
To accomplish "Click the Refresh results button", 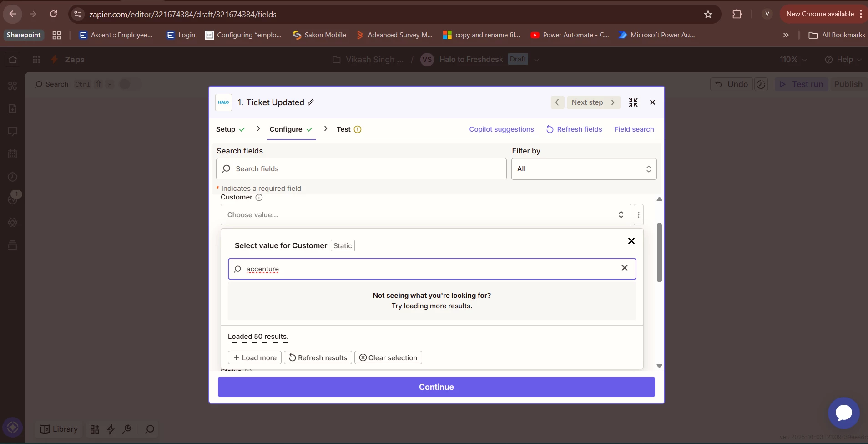I will coord(318,358).
